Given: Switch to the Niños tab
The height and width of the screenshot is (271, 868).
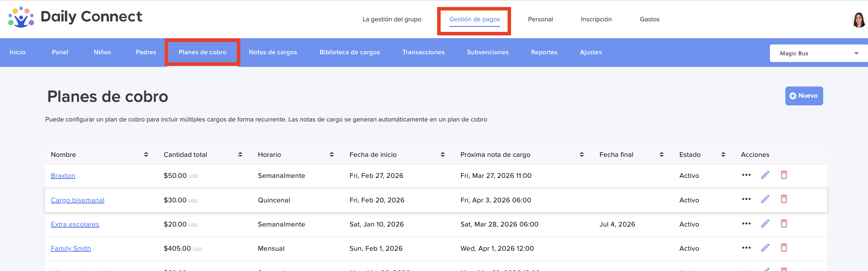Looking at the screenshot, I should tap(102, 52).
